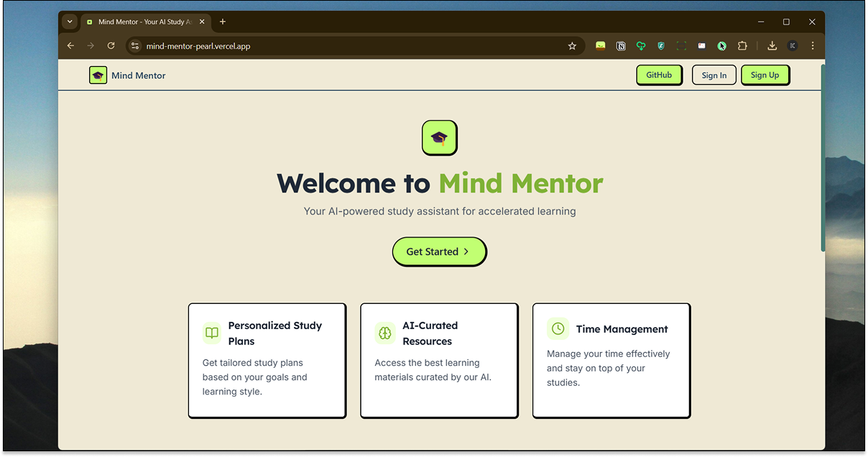Click the brain icon on AI-Curated Resources card
Image resolution: width=868 pixels, height=457 pixels.
coord(384,333)
